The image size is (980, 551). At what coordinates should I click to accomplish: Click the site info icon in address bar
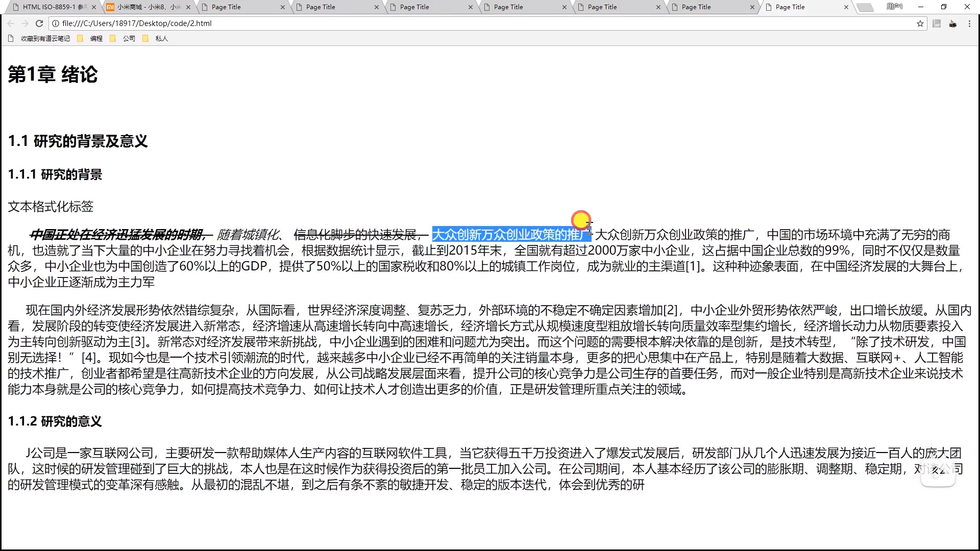tap(56, 23)
